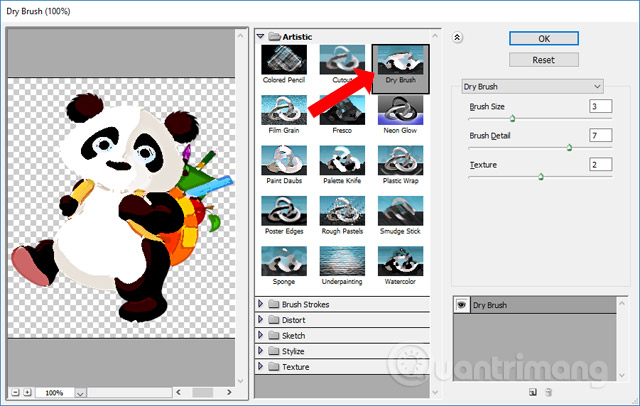
Task: Open the Dry Brush filter dropdown
Action: [532, 87]
